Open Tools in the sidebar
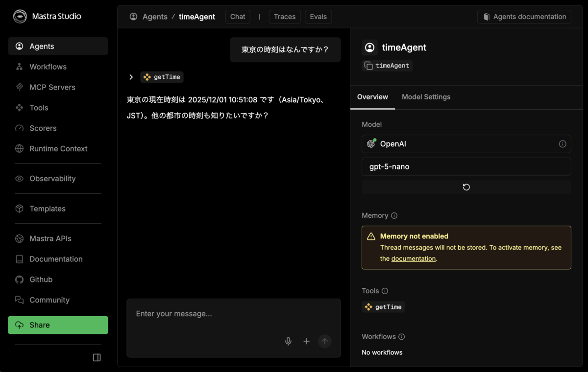Viewport: 588px width, 372px height. tap(58, 108)
